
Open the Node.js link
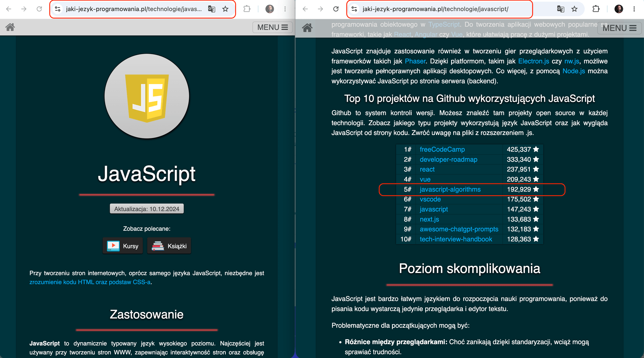click(x=574, y=71)
